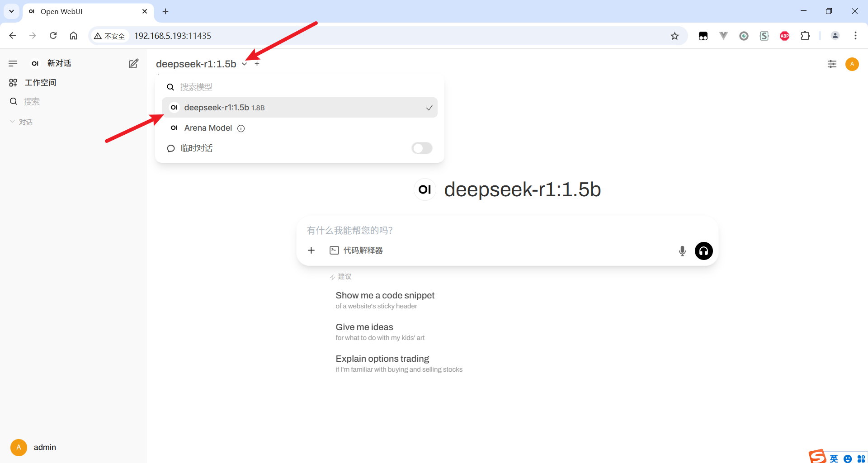The height and width of the screenshot is (463, 868).
Task: Open a new browser tab
Action: [165, 11]
